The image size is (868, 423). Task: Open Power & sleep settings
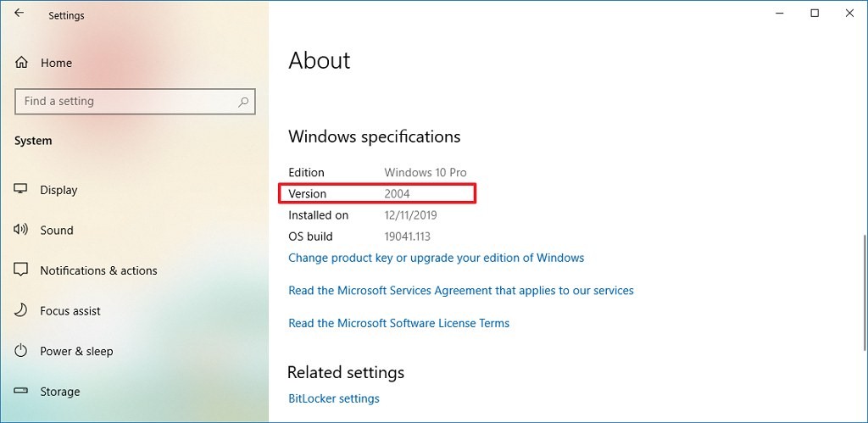coord(76,352)
